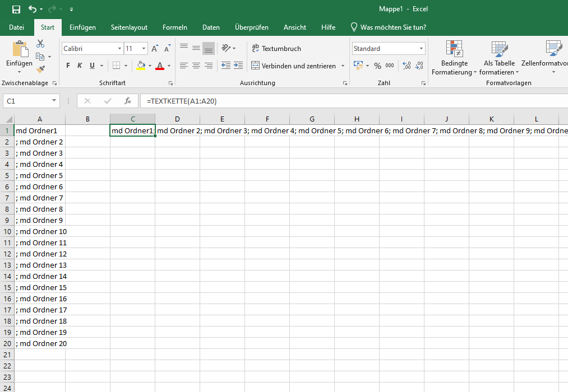Apply percent style format
Viewport: 568px width, 392px height.
click(377, 66)
